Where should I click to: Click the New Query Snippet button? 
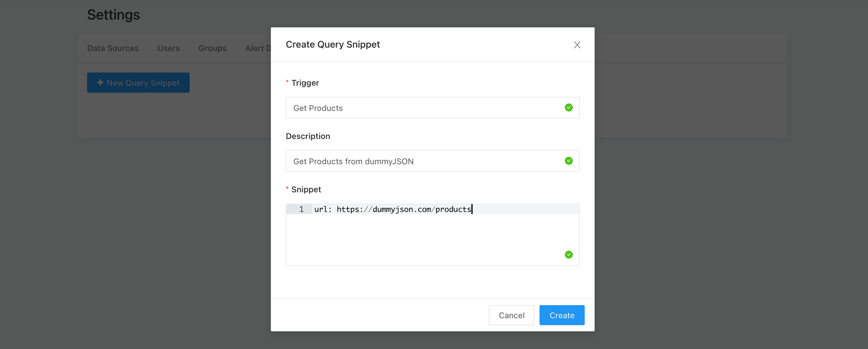(138, 83)
